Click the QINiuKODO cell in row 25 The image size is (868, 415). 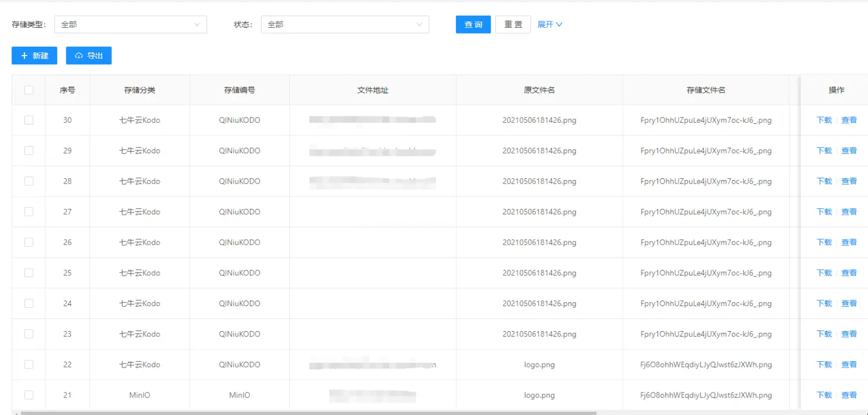click(240, 273)
